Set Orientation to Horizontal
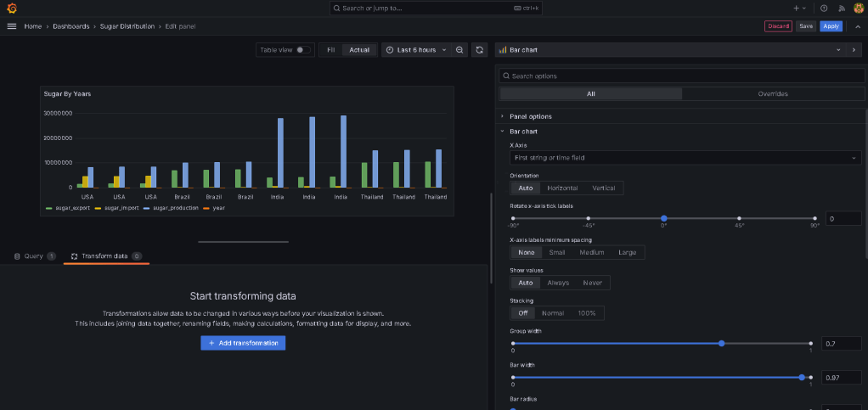This screenshot has height=410, width=868. [x=562, y=188]
